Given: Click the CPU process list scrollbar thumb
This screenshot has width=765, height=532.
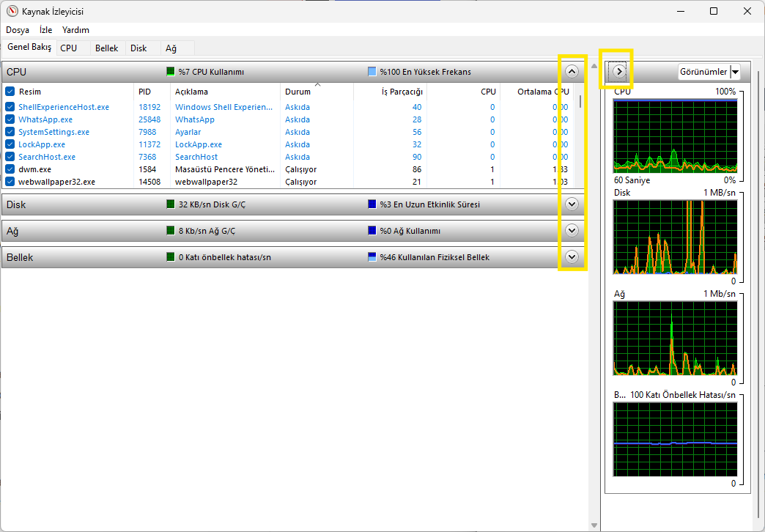Looking at the screenshot, I should point(580,101).
